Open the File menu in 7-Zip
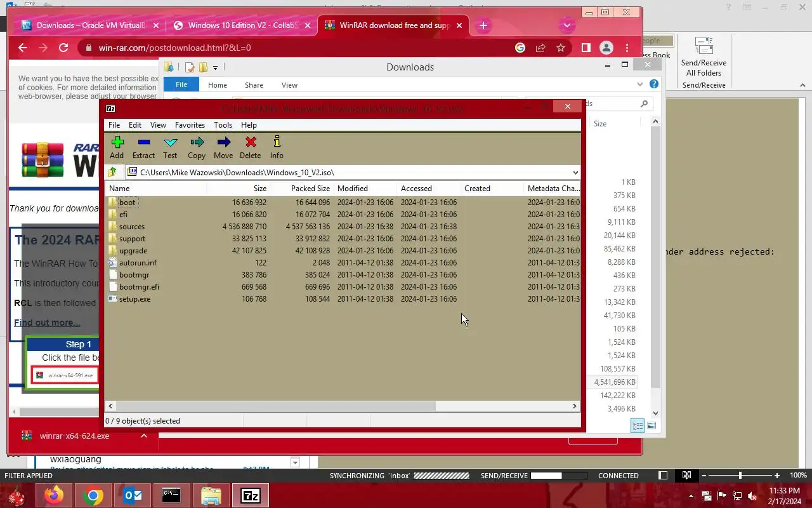 (114, 125)
